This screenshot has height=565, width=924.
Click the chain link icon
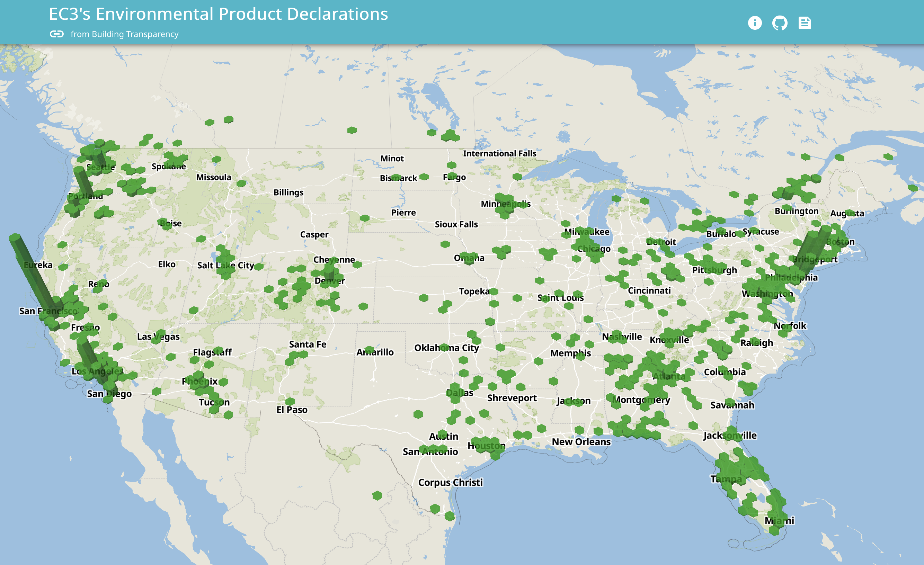(x=57, y=34)
